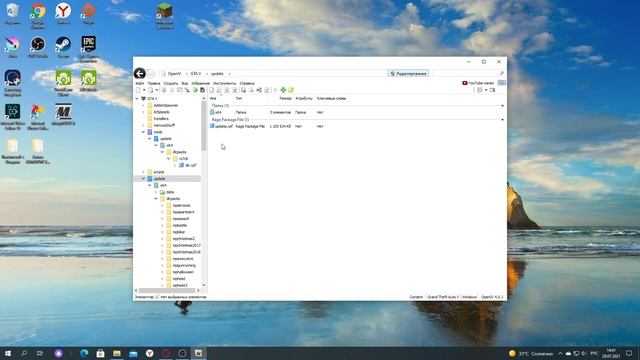Collapse the Rage Package File group
Screen dimensions: 640x360
(502, 120)
